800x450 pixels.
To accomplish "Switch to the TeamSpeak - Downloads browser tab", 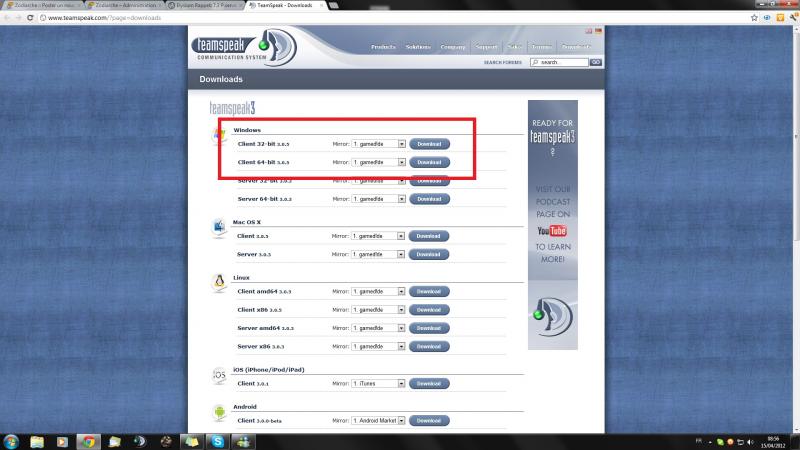I will 285,5.
